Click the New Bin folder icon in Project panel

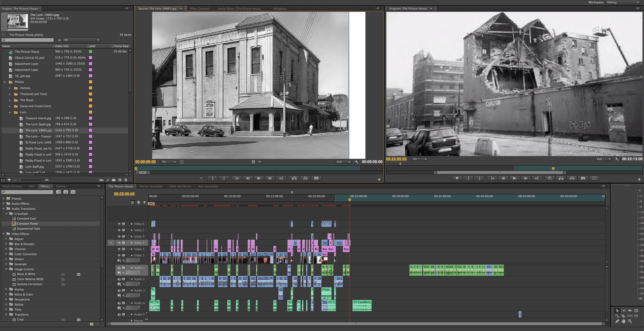(114, 180)
